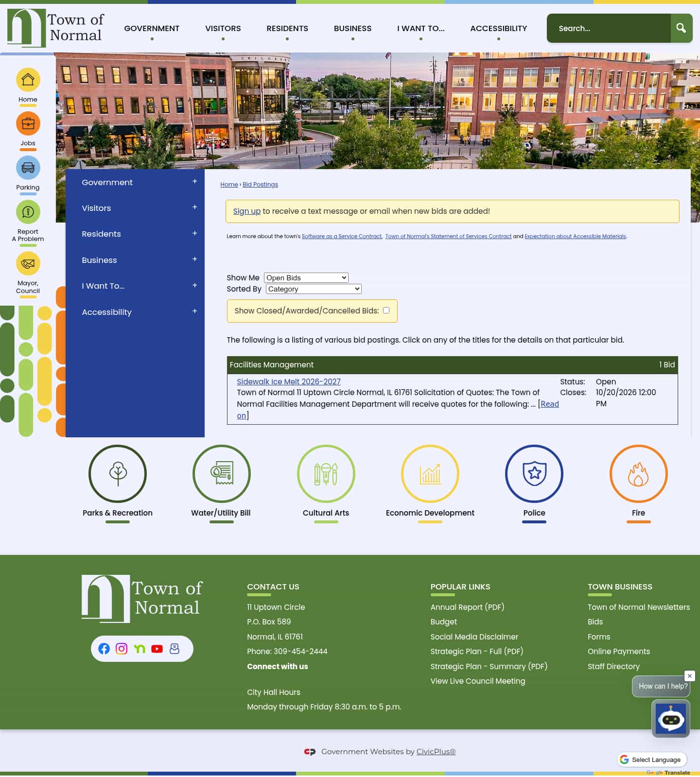Open Parks & Recreation tree icon
Screen dimensions: 700x777
(118, 474)
